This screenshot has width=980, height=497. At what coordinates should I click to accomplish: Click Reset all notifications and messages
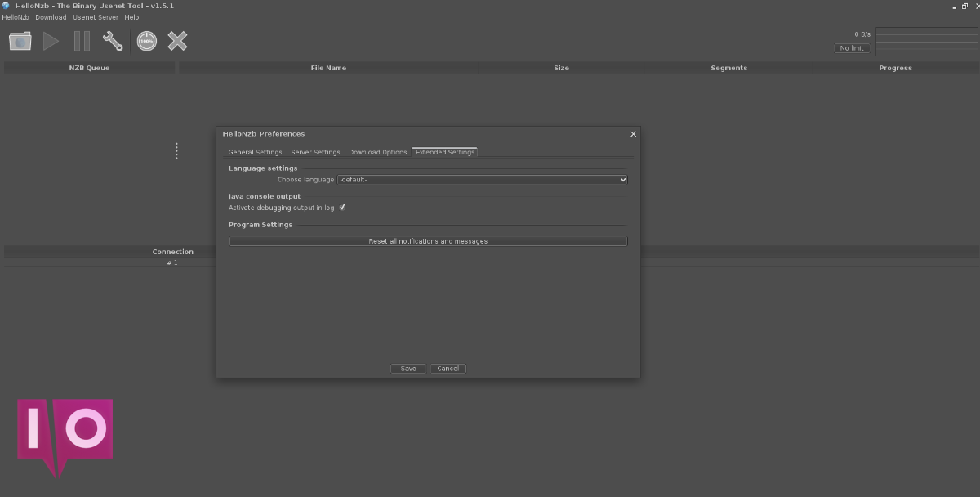pos(428,241)
